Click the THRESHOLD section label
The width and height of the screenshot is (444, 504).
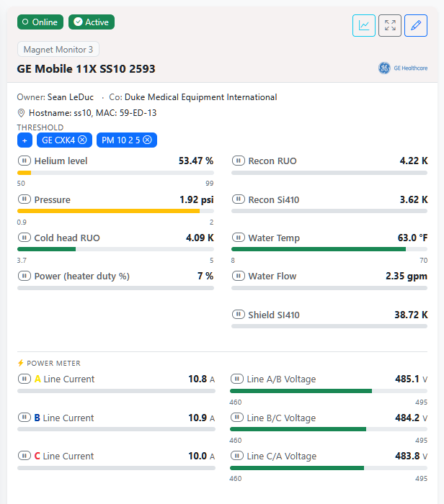(x=40, y=127)
